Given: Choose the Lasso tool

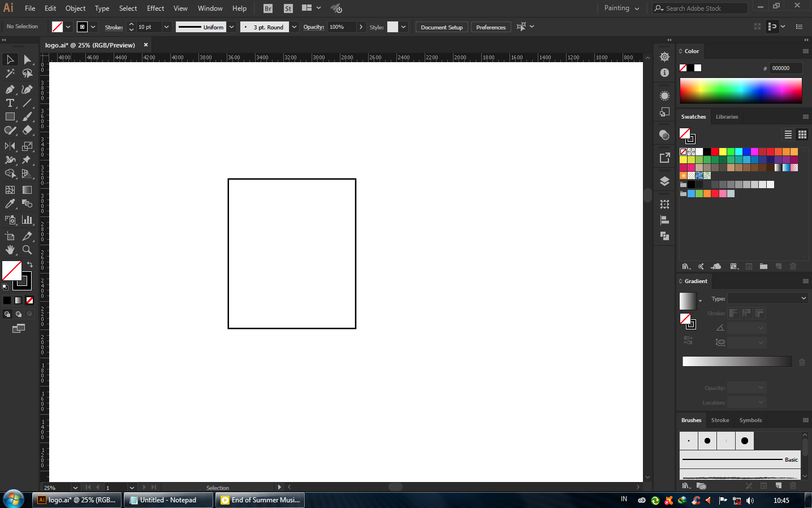Looking at the screenshot, I should pyautogui.click(x=27, y=73).
